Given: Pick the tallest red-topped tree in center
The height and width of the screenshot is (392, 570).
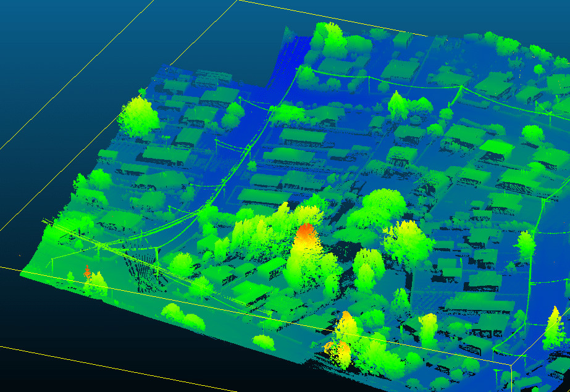Looking at the screenshot, I should [304, 256].
